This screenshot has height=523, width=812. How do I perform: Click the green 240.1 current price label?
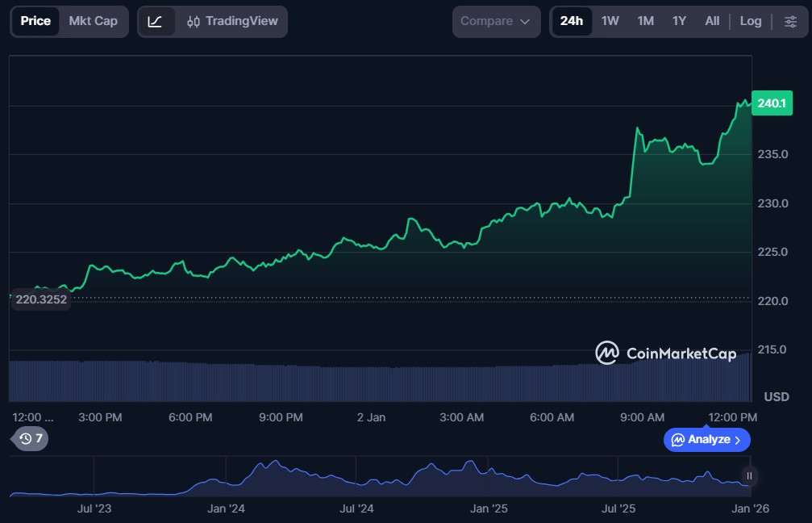(769, 103)
